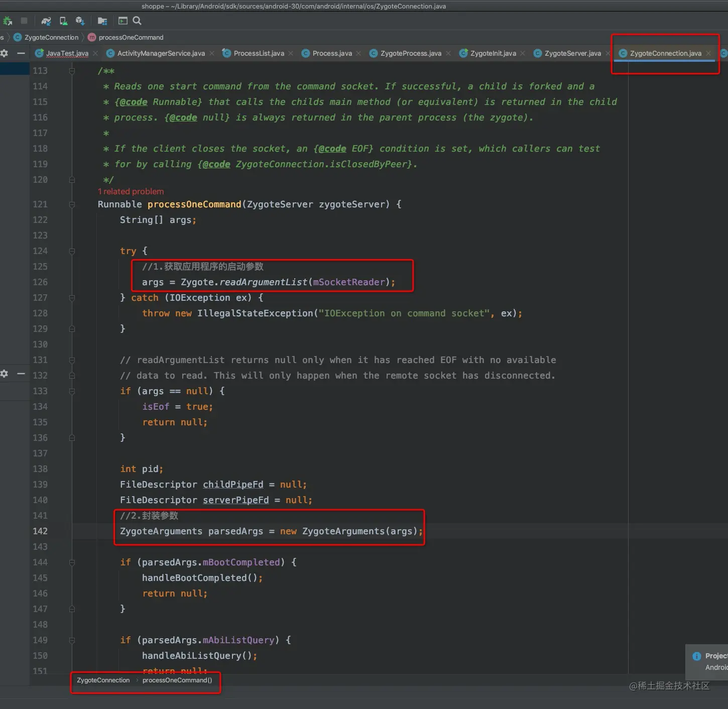Image resolution: width=728 pixels, height=709 pixels.
Task: Open the Project Structure toolbar icon
Action: 102,21
